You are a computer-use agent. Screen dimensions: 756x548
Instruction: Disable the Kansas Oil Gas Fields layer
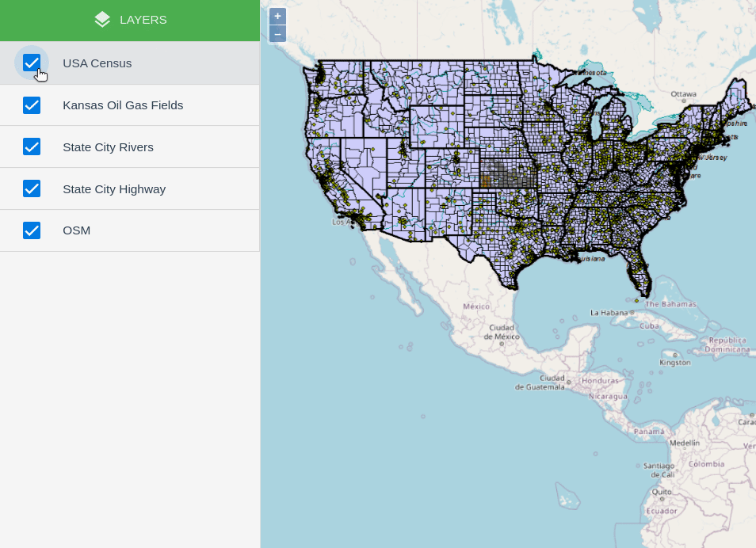pyautogui.click(x=32, y=105)
